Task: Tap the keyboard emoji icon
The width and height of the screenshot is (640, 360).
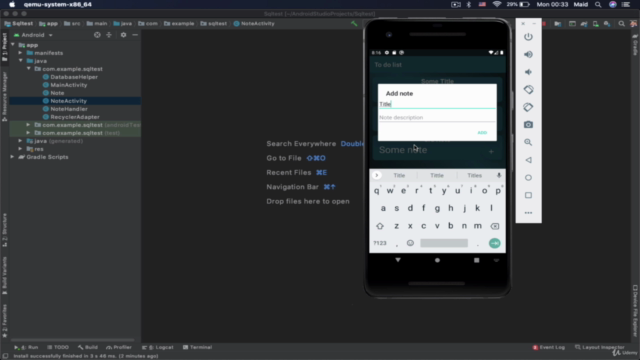Action: [410, 243]
